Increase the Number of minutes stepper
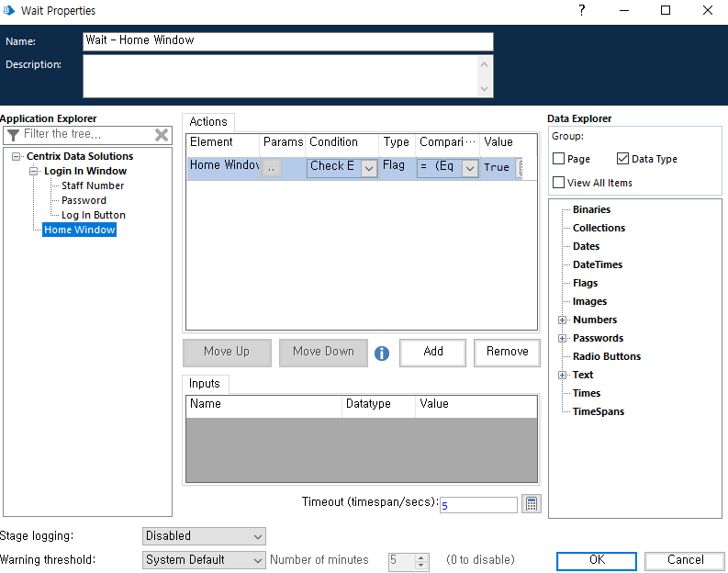This screenshot has width=728, height=573. click(420, 557)
